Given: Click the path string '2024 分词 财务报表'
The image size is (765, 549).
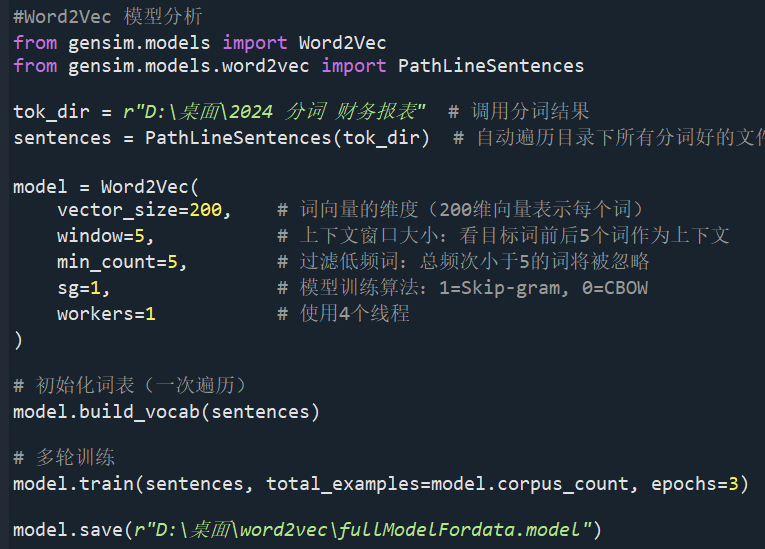Looking at the screenshot, I should coord(322,112).
